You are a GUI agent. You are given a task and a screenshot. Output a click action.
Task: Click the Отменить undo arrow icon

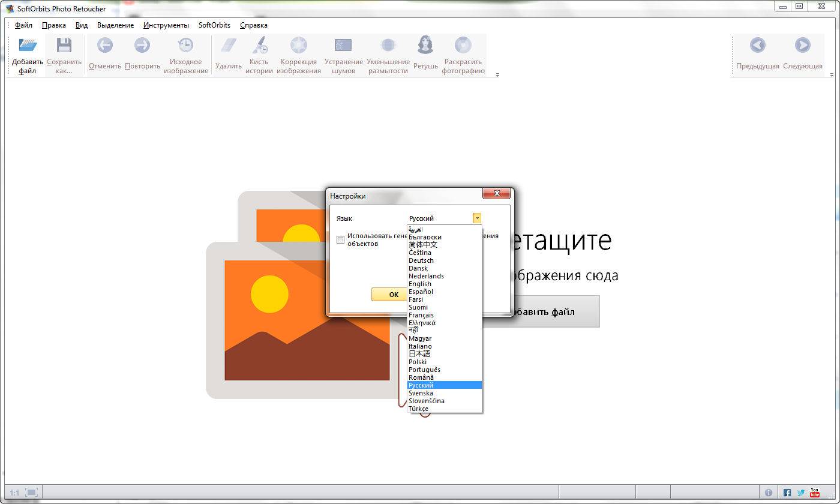point(105,45)
